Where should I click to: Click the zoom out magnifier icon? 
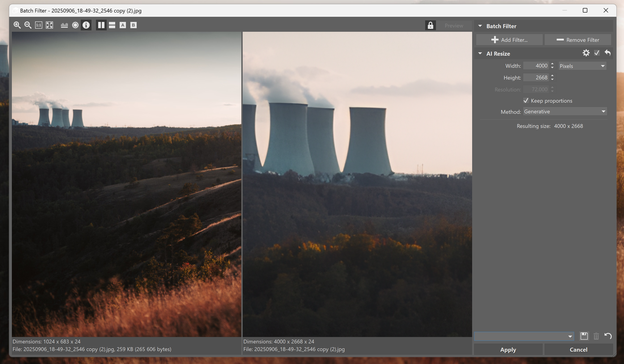[x=28, y=25]
